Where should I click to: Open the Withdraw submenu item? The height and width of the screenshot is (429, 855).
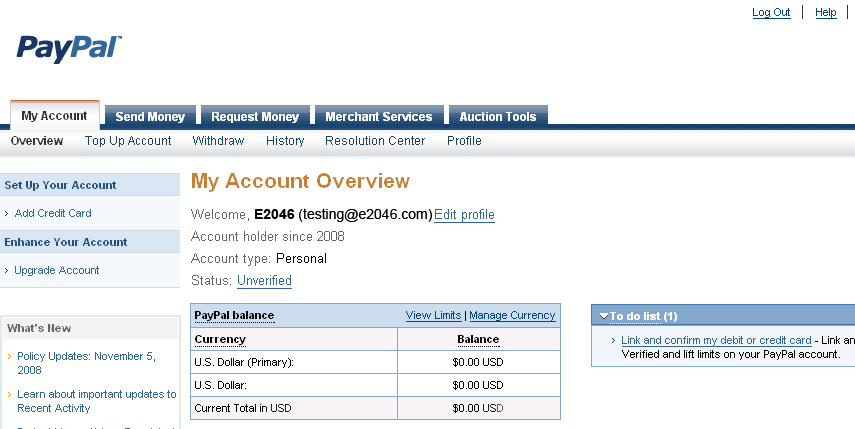tap(218, 141)
